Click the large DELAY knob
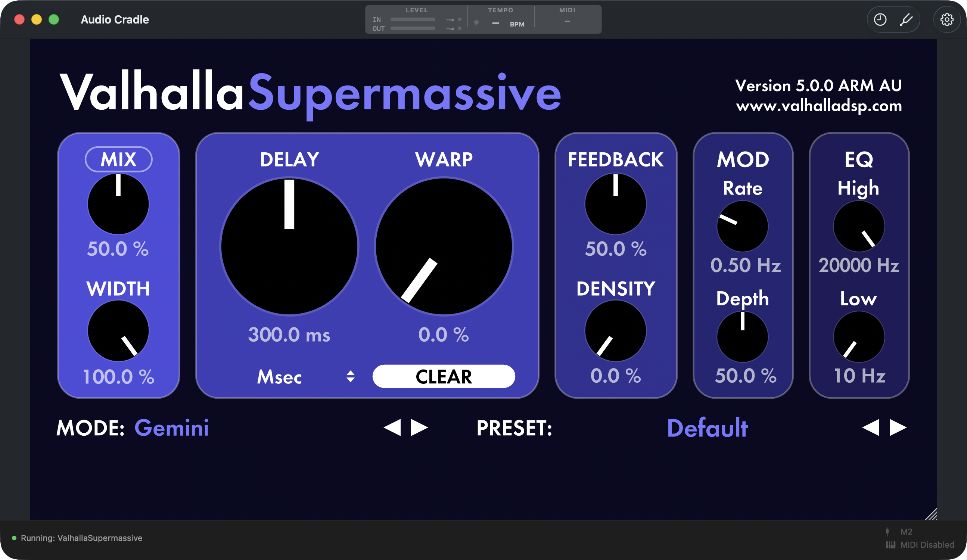Viewport: 967px width, 560px height. [289, 246]
